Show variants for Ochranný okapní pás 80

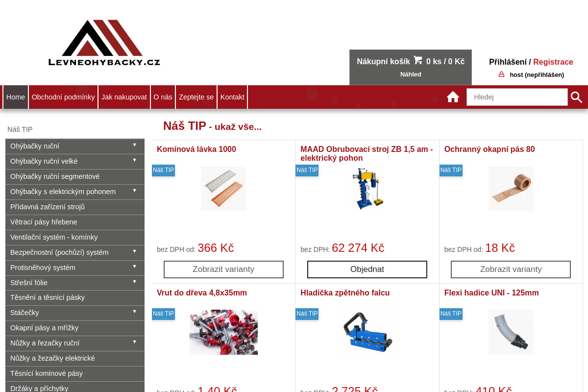click(x=511, y=269)
